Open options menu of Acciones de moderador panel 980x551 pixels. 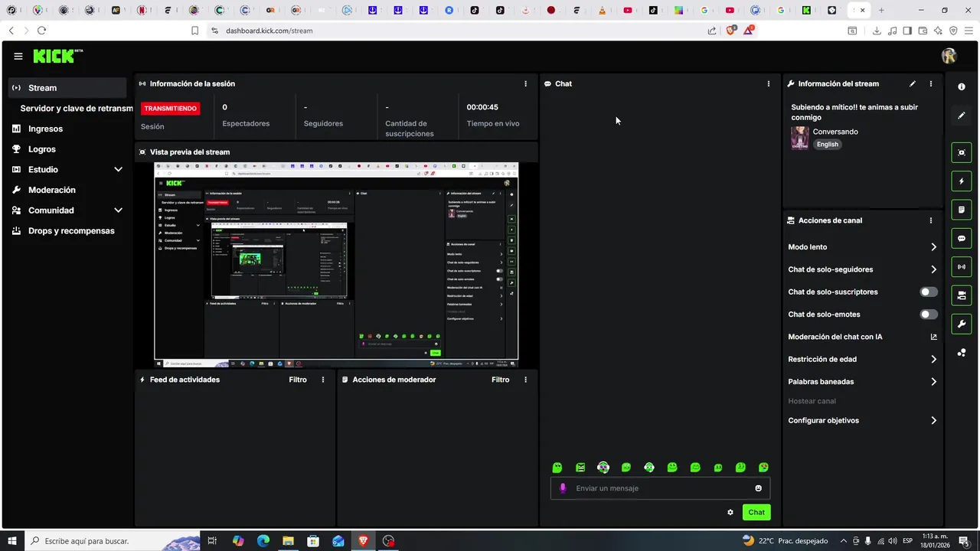tap(525, 380)
